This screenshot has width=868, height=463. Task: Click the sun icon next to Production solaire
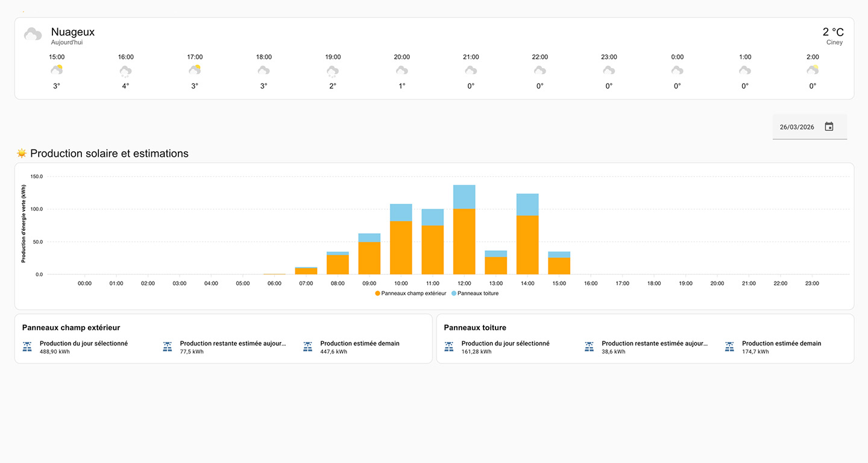(x=22, y=153)
